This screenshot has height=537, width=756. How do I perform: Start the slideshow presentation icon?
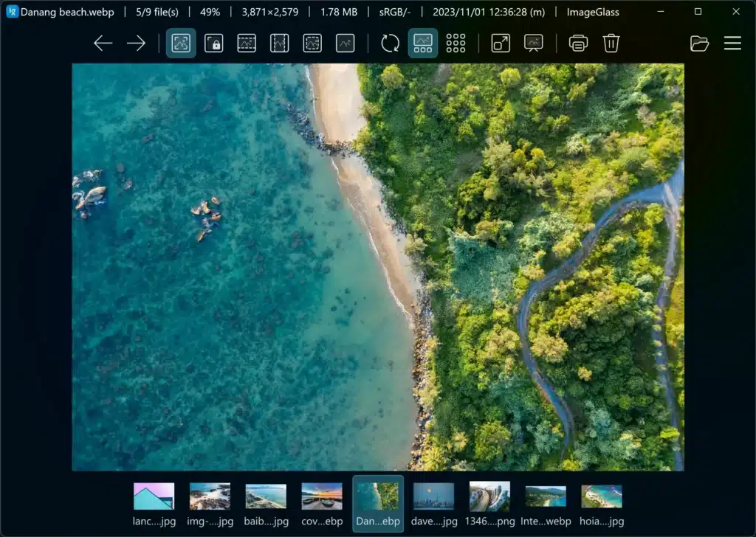point(533,44)
